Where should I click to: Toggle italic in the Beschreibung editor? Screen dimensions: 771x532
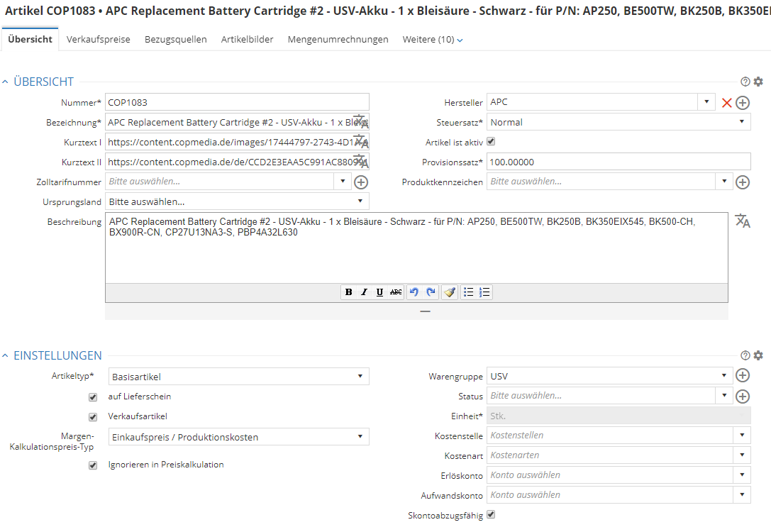pyautogui.click(x=364, y=292)
